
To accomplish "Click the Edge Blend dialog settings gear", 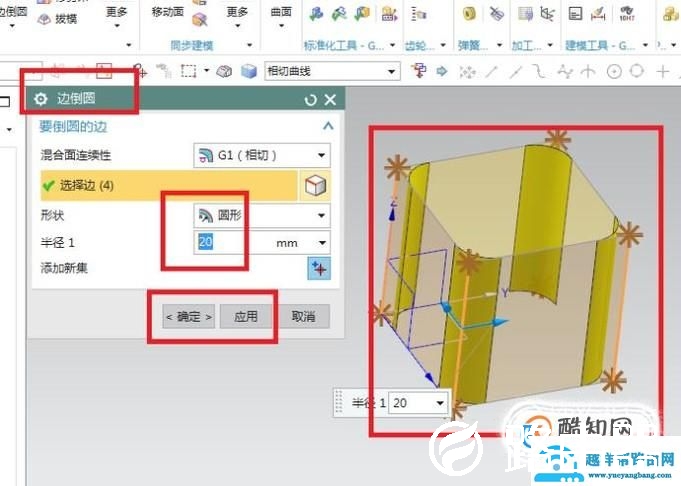I will point(40,99).
